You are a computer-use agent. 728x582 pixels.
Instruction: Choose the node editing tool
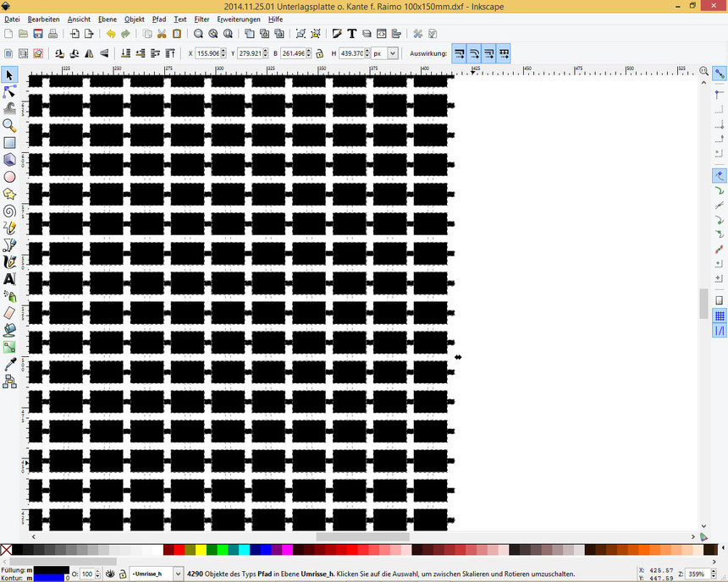(x=9, y=92)
